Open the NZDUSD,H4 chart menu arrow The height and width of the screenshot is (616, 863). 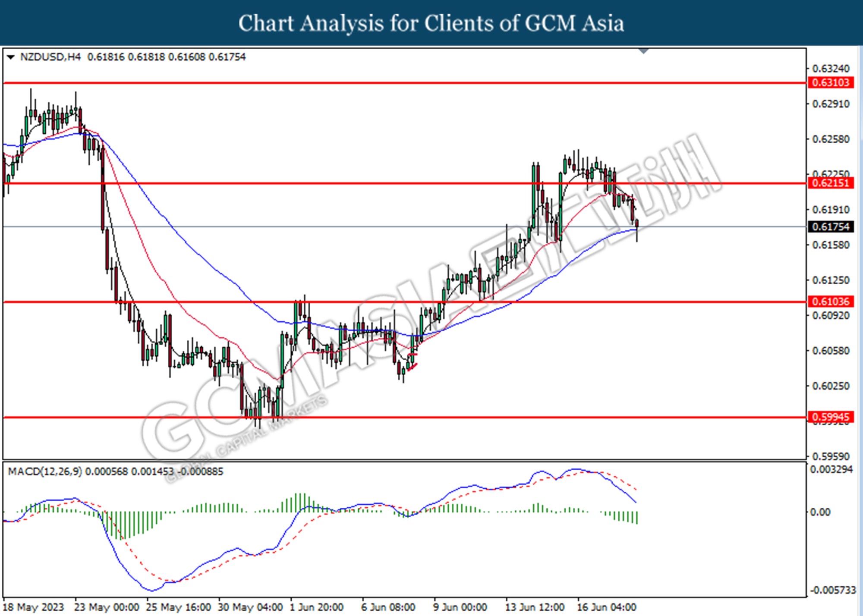point(11,57)
